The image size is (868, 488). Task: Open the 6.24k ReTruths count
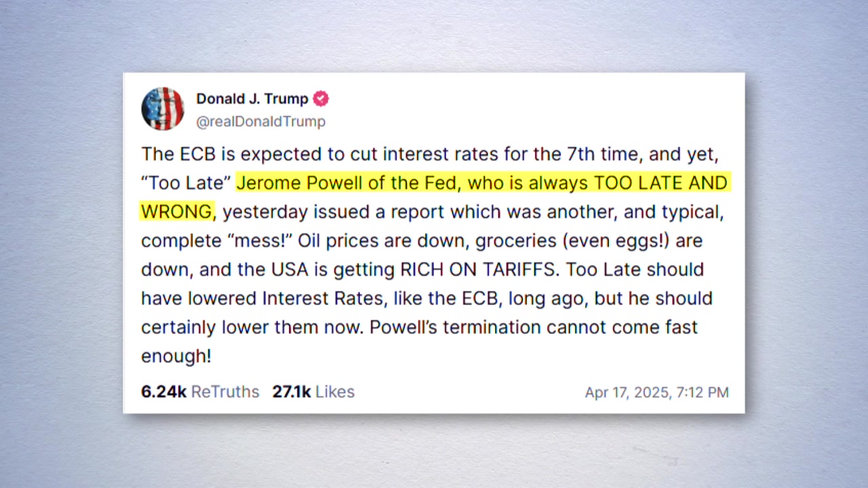200,392
